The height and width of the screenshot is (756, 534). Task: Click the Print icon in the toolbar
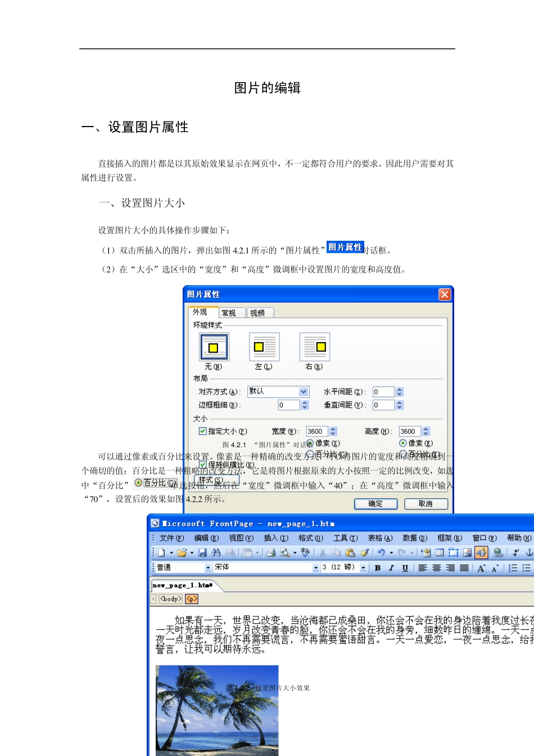click(x=271, y=553)
